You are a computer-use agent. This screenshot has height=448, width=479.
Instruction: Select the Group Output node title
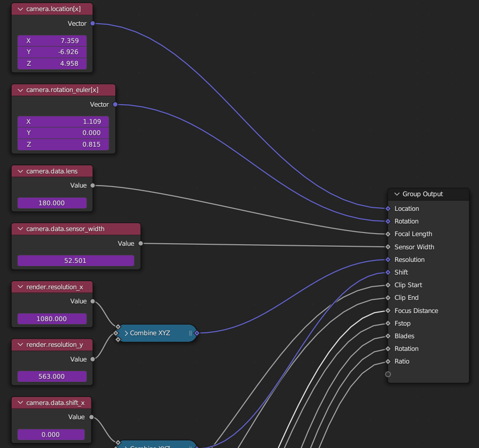click(x=422, y=194)
